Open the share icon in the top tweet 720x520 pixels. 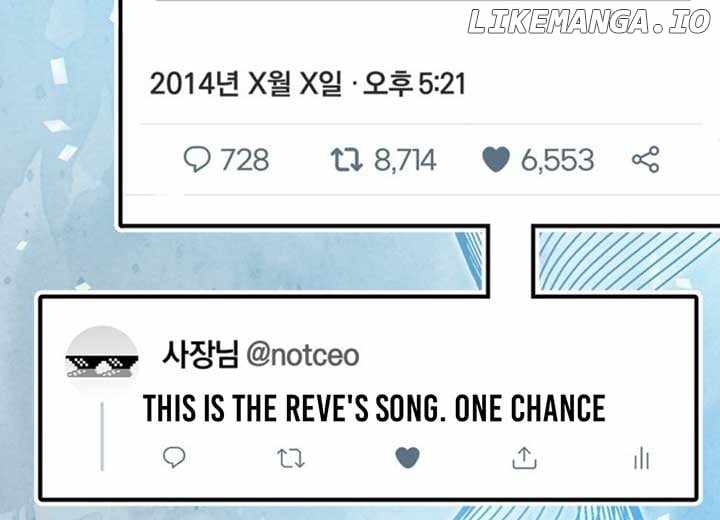click(646, 159)
